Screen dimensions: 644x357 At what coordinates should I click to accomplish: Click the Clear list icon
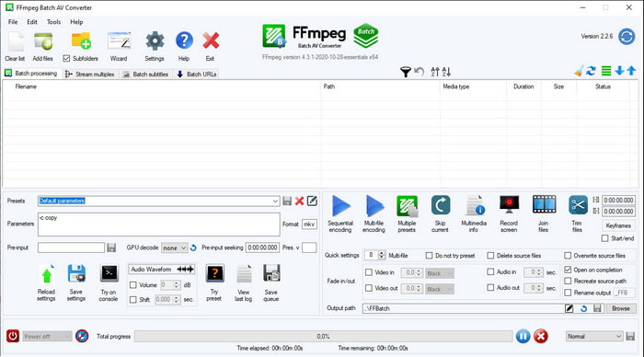[x=16, y=41]
